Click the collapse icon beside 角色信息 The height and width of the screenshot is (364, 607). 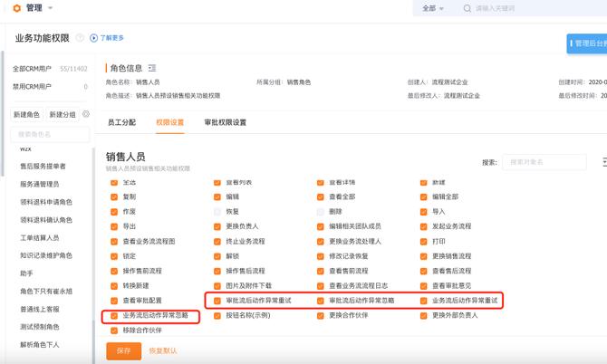point(152,68)
